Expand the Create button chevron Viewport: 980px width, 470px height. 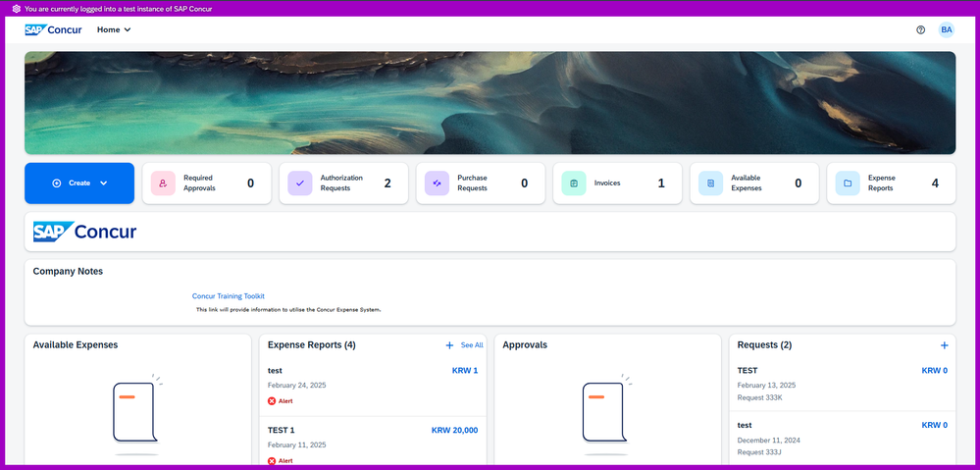pos(104,183)
